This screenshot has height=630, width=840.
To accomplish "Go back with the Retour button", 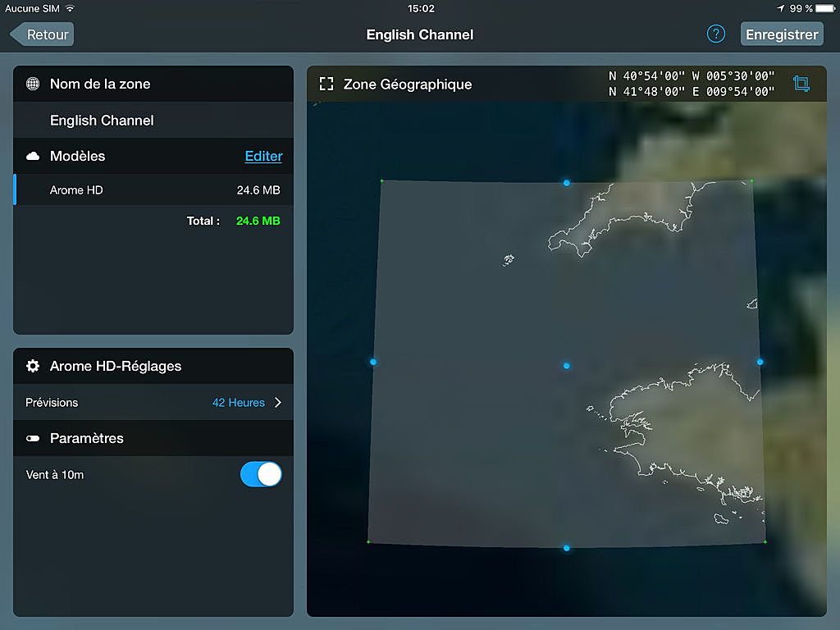I will click(42, 34).
